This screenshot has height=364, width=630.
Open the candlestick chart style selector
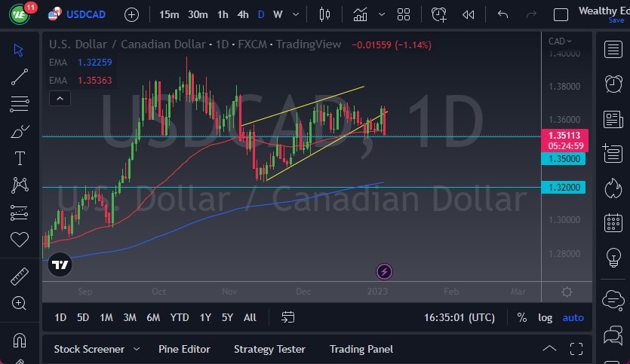point(324,15)
